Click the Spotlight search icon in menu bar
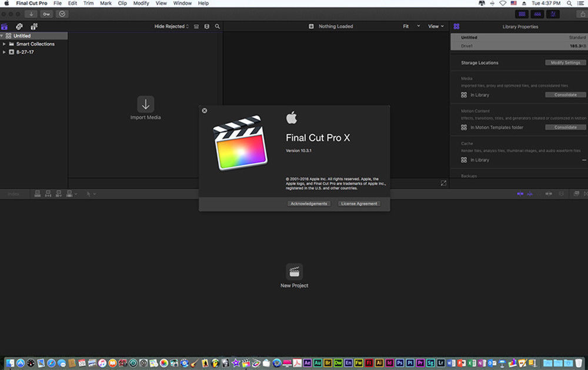The image size is (588, 370). [x=569, y=4]
